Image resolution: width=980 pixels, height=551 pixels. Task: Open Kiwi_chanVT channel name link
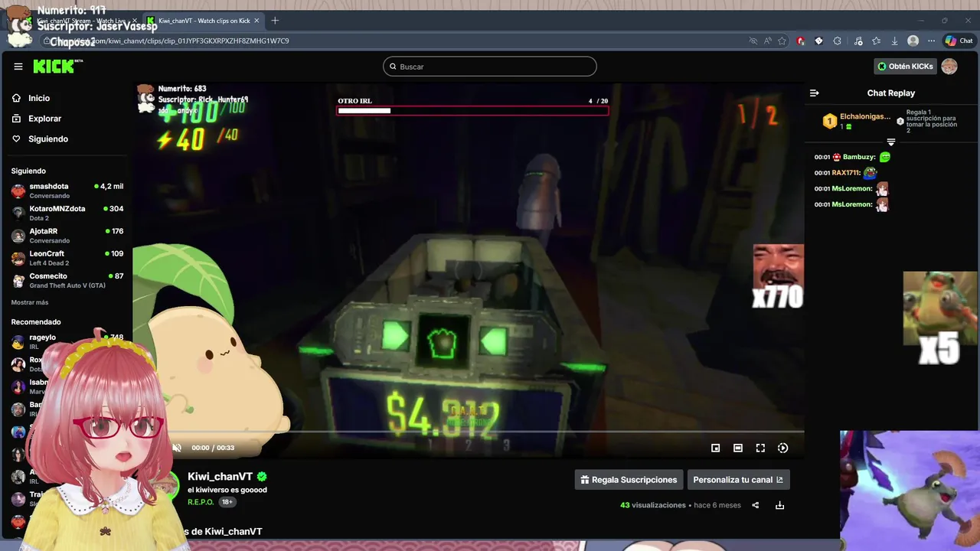click(220, 477)
